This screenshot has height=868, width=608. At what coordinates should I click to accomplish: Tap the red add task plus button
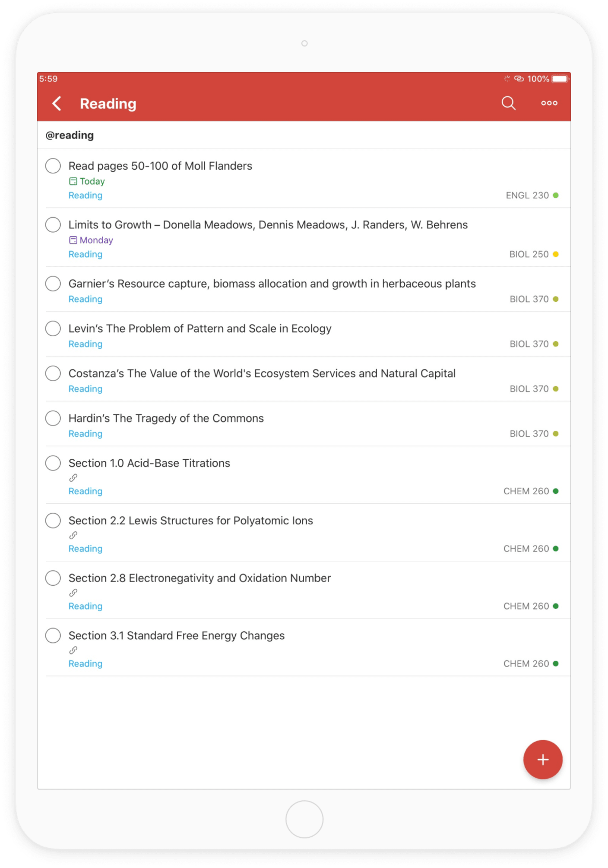pyautogui.click(x=543, y=759)
